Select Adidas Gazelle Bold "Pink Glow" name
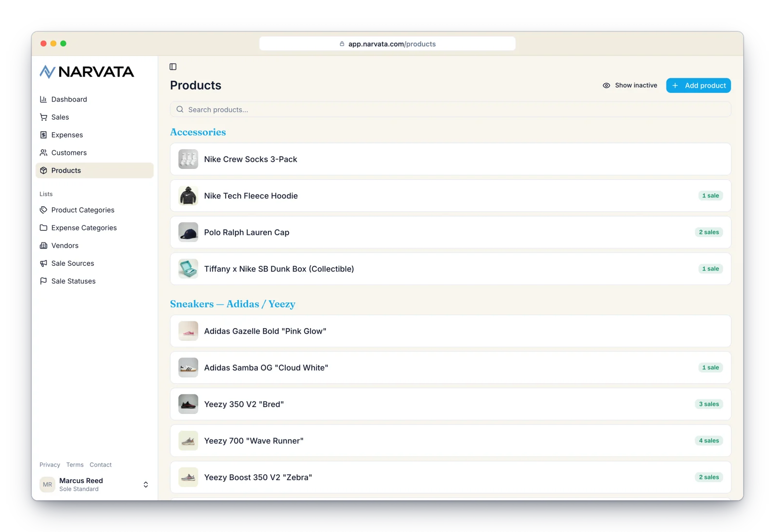The width and height of the screenshot is (775, 532). pyautogui.click(x=265, y=331)
